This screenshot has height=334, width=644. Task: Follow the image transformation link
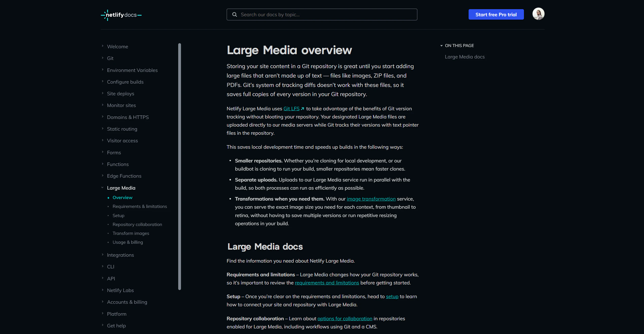point(371,199)
